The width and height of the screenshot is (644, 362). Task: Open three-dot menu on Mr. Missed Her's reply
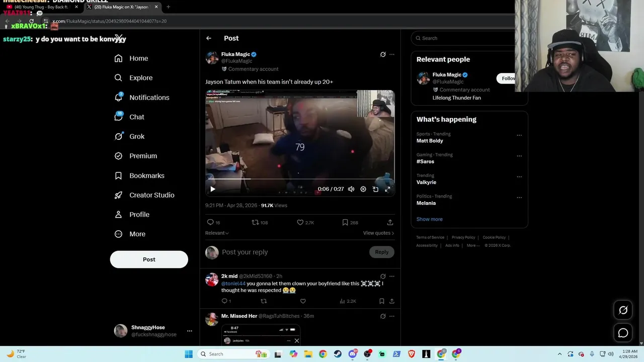point(392,316)
